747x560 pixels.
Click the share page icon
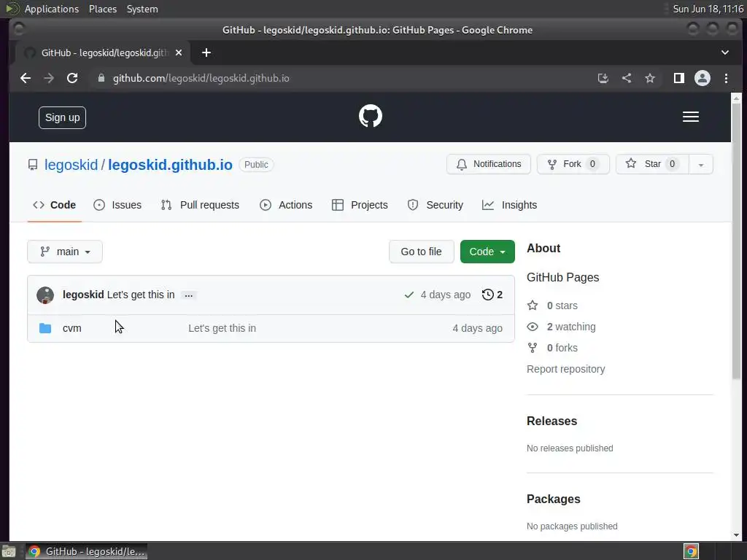pos(627,78)
